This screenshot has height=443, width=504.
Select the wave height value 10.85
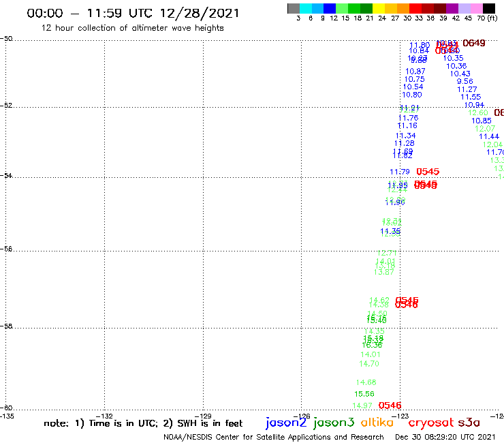coord(482,121)
